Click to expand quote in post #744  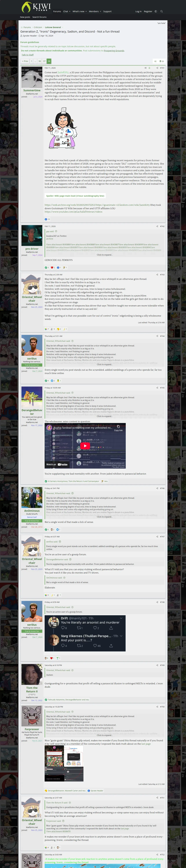[x=105, y=365]
